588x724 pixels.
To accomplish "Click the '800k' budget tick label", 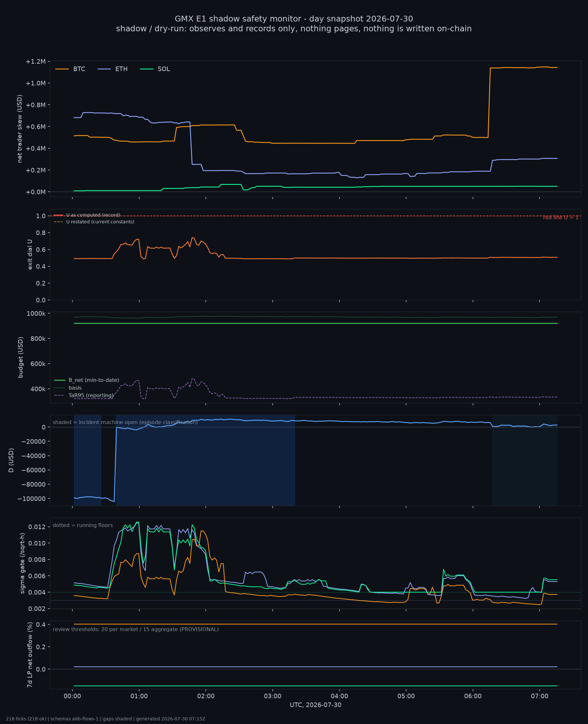I will pyautogui.click(x=38, y=339).
